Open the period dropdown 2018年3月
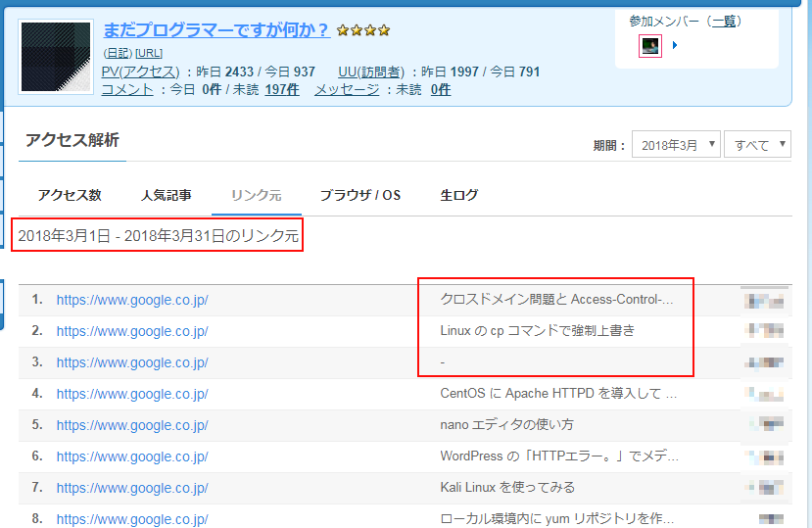Screen dimensions: 812x528 click(x=676, y=145)
